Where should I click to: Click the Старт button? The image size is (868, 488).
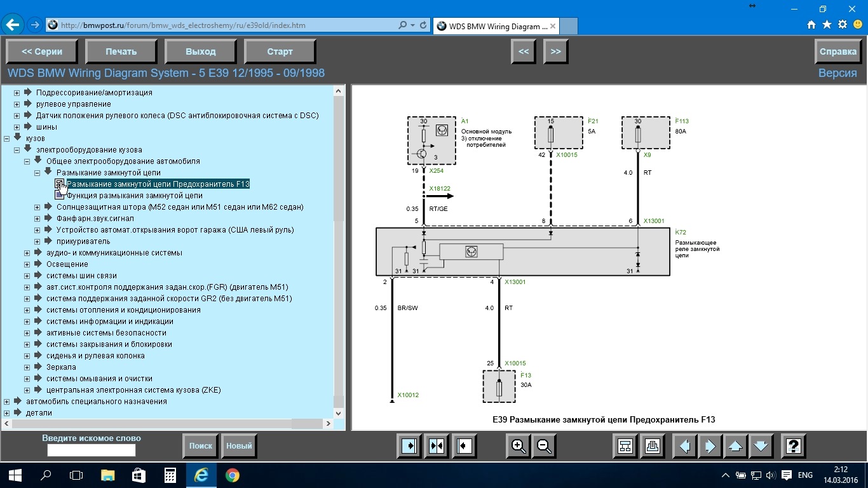point(280,51)
